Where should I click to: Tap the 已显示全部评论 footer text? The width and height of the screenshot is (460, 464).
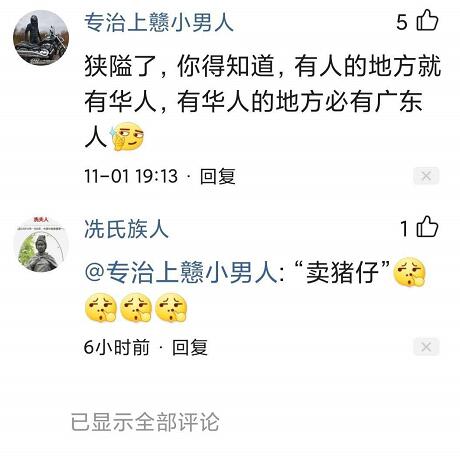point(145,422)
